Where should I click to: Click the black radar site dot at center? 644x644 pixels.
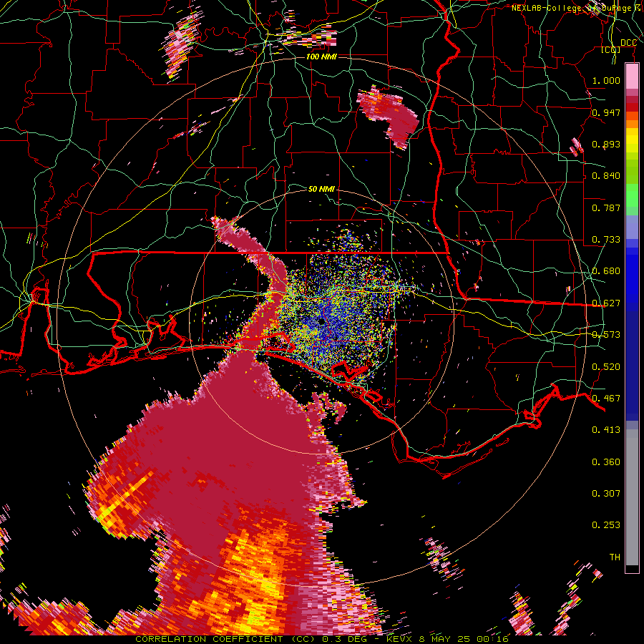[321, 322]
